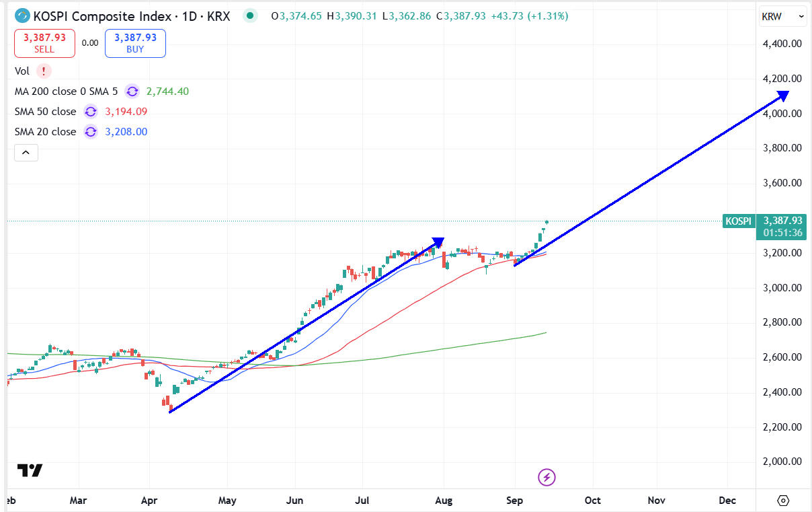This screenshot has width=812, height=512.
Task: Click the 0.00 spread value
Action: [x=90, y=43]
